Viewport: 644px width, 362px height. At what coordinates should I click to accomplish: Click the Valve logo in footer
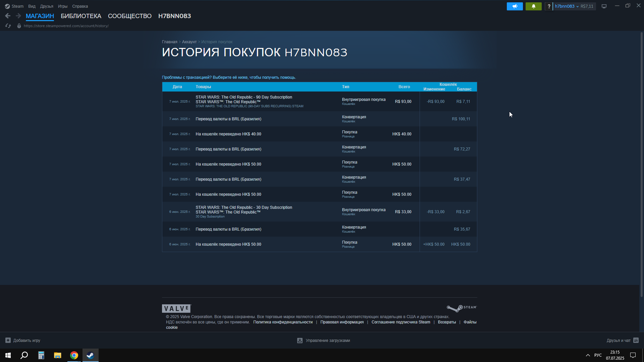click(x=176, y=308)
